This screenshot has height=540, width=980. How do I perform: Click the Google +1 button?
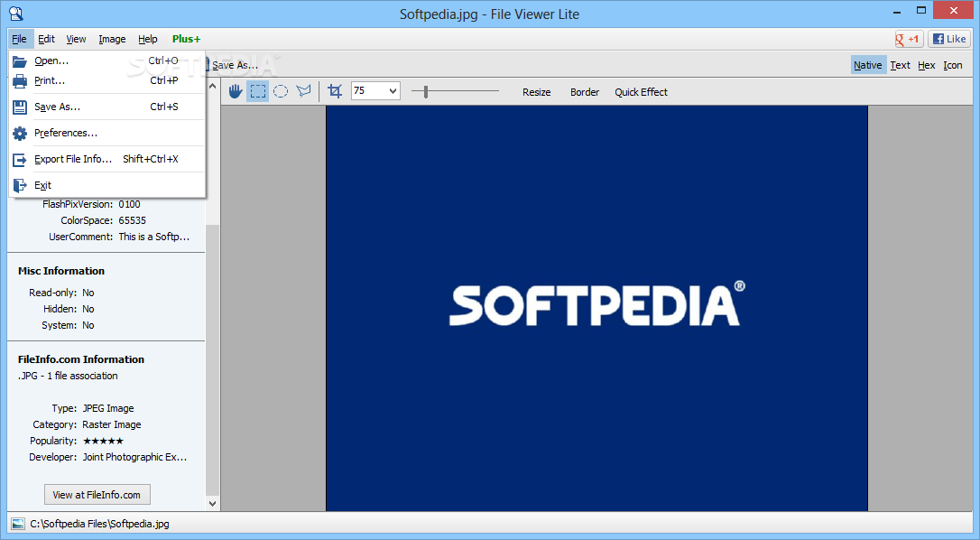[x=909, y=39]
